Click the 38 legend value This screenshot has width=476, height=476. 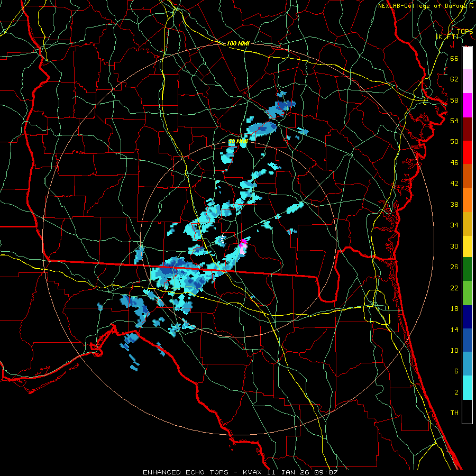tap(454, 204)
